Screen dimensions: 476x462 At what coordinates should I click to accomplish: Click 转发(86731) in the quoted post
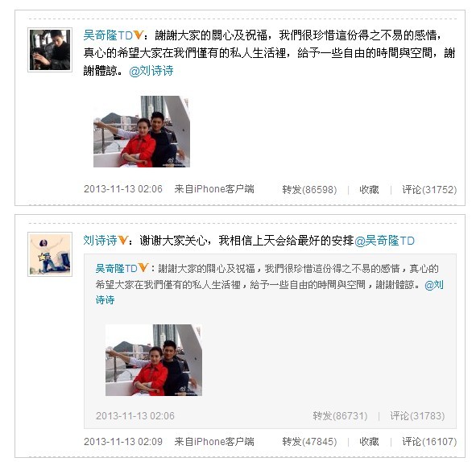pyautogui.click(x=340, y=415)
